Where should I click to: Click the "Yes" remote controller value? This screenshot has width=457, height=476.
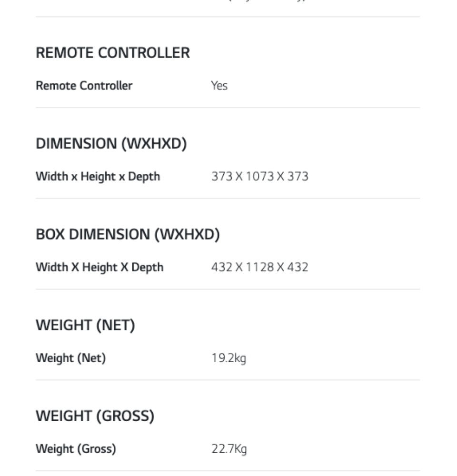coord(219,86)
